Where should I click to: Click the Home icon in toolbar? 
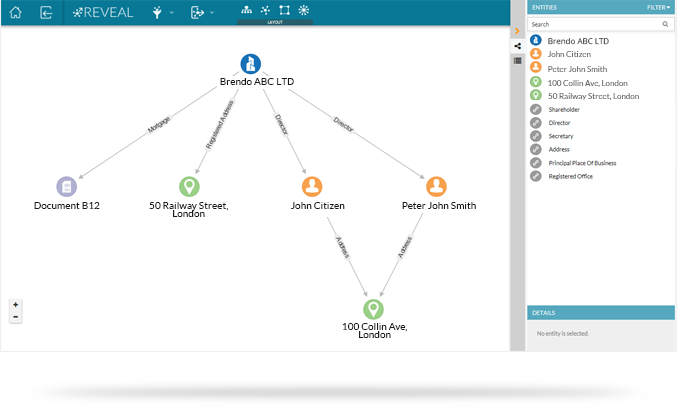[x=15, y=12]
